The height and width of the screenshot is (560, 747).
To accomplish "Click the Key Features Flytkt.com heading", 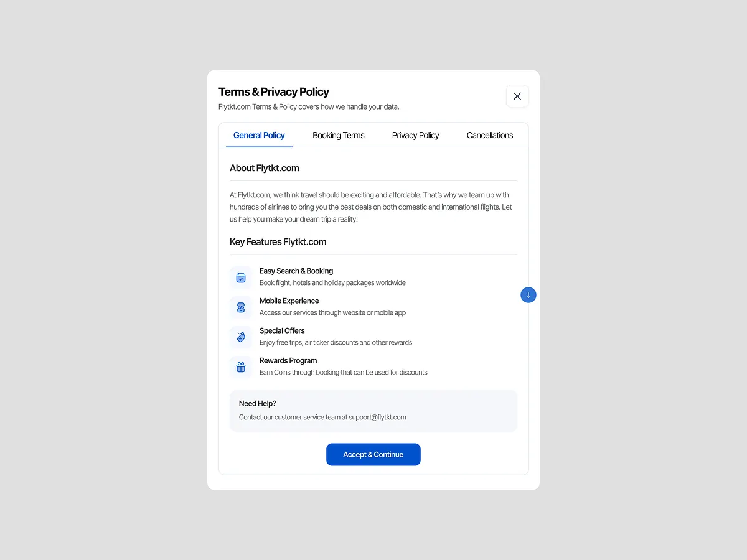I will (278, 241).
